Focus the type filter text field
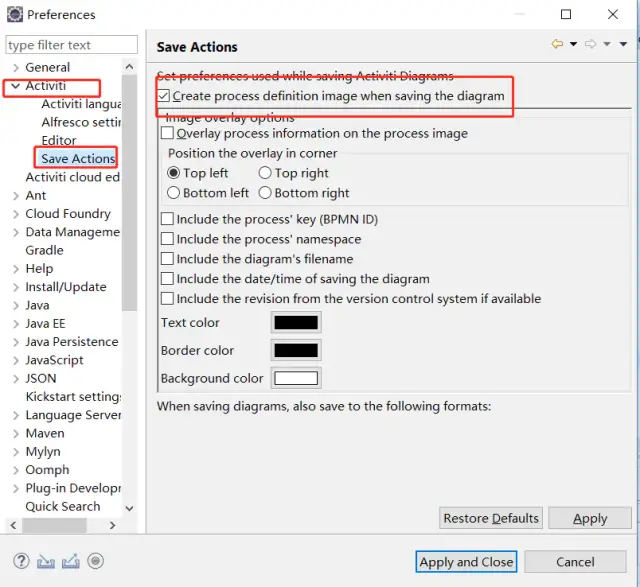This screenshot has height=587, width=640. click(71, 44)
